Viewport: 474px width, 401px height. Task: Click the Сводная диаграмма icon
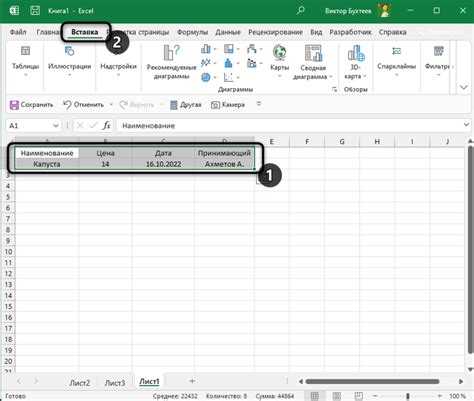click(313, 53)
